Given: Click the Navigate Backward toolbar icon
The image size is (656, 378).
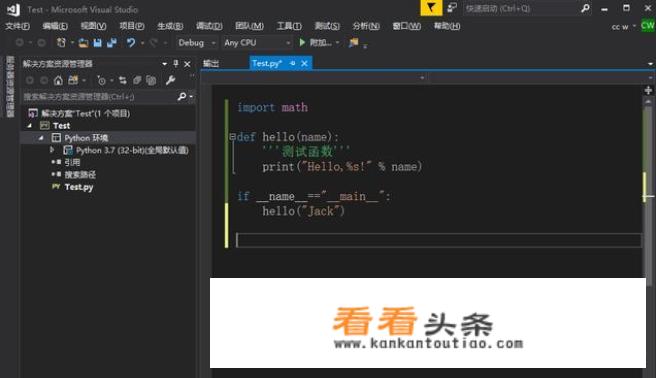Looking at the screenshot, I should (20, 43).
